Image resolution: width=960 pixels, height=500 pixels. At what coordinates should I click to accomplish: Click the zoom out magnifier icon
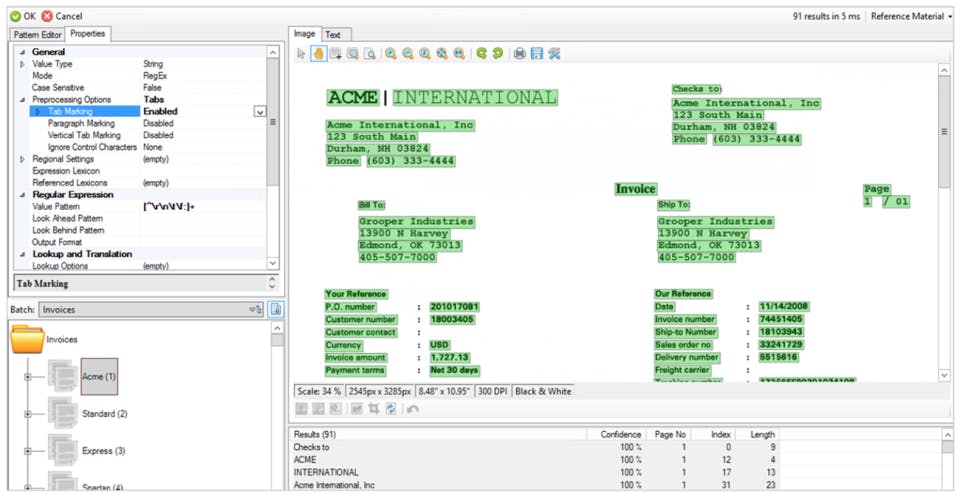click(408, 54)
